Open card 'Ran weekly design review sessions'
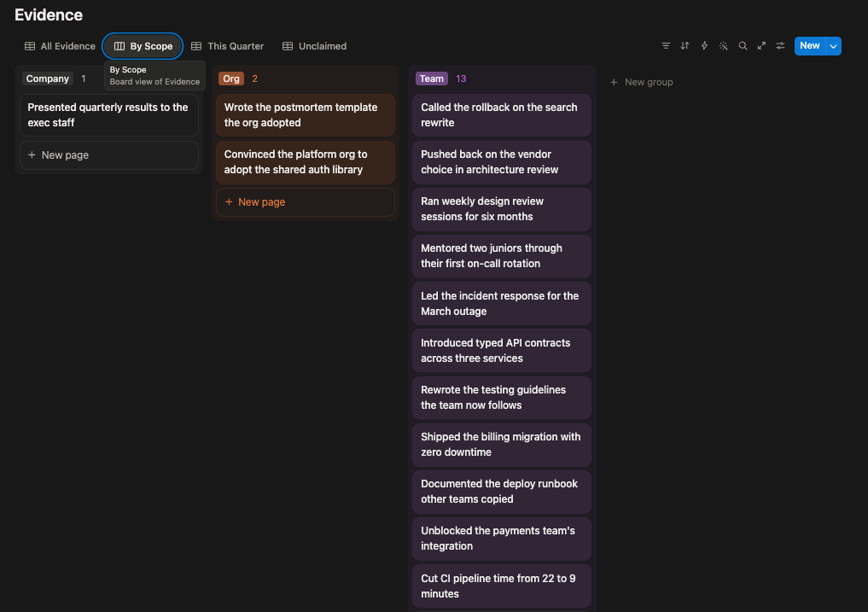868x612 pixels. [502, 209]
